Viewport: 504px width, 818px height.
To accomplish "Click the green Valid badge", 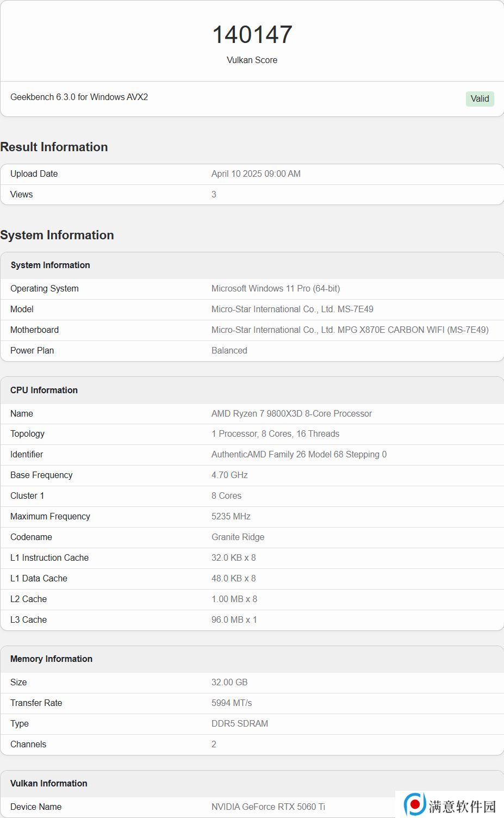I will [x=480, y=98].
